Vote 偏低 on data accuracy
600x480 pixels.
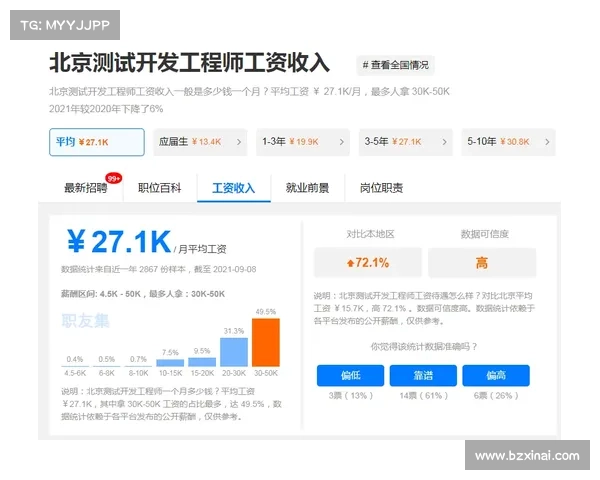351,376
